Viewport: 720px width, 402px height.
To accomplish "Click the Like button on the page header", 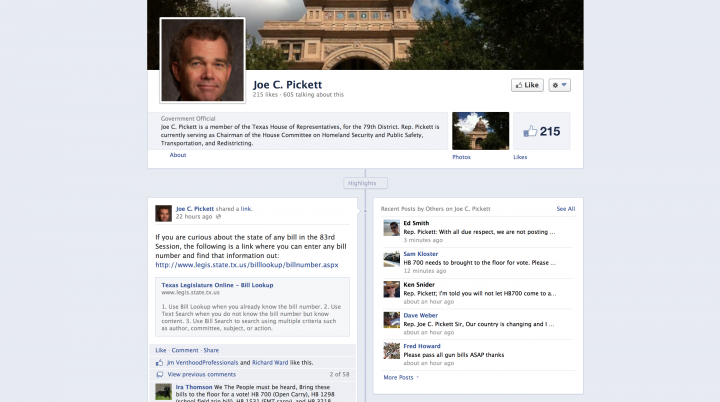I will point(526,85).
